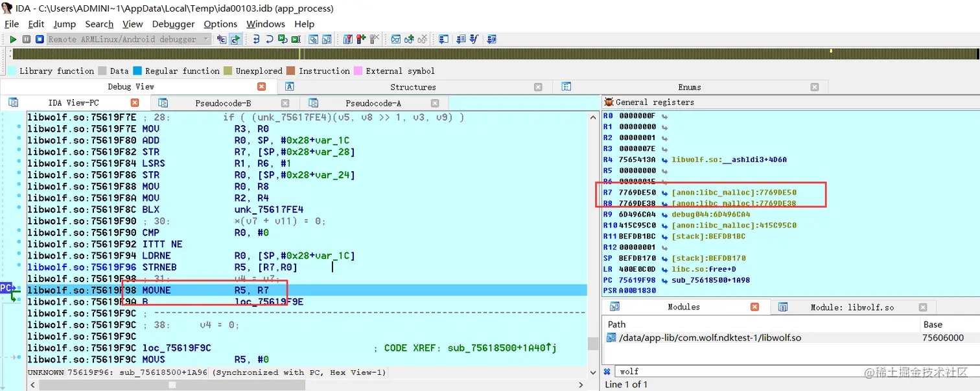
Task: Switch to the Enums tab
Action: tap(689, 87)
